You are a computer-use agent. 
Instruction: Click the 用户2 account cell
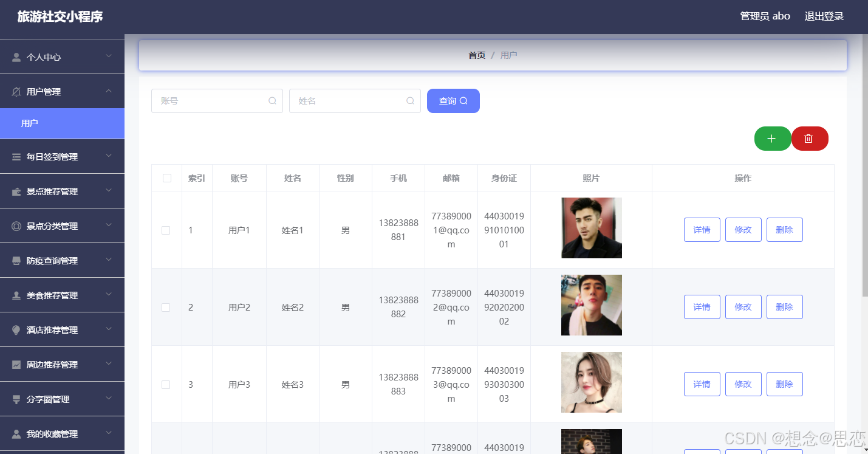point(239,308)
